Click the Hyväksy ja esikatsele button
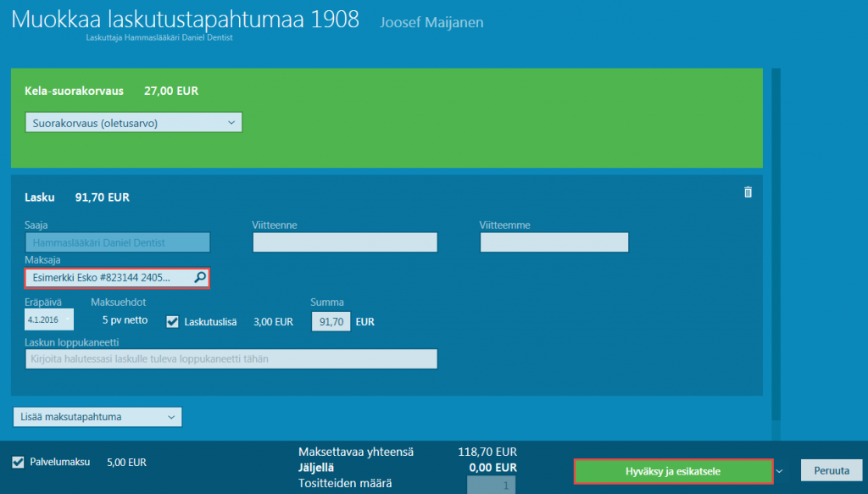The height and width of the screenshot is (494, 868). click(x=674, y=470)
